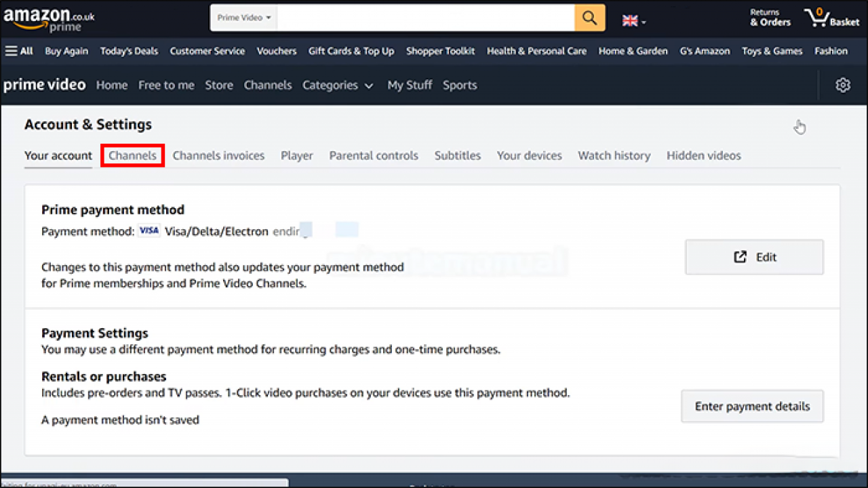
Task: View the Watch history tab
Action: (x=614, y=155)
